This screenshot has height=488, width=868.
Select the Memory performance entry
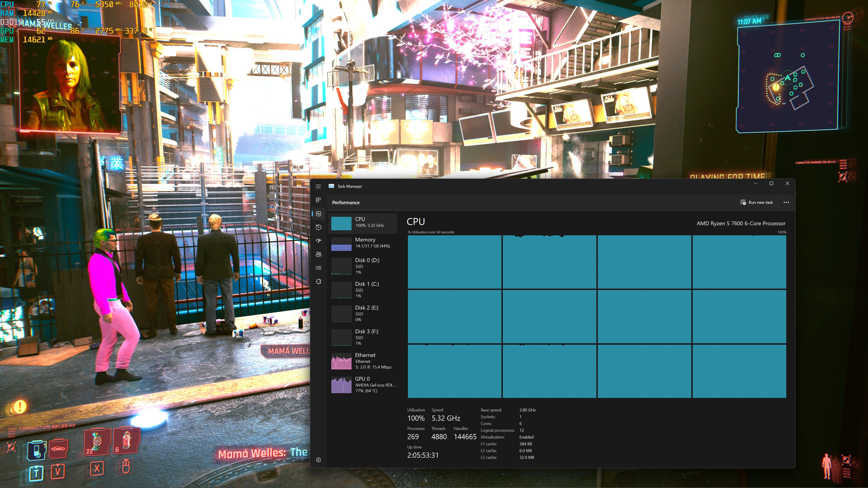click(363, 243)
